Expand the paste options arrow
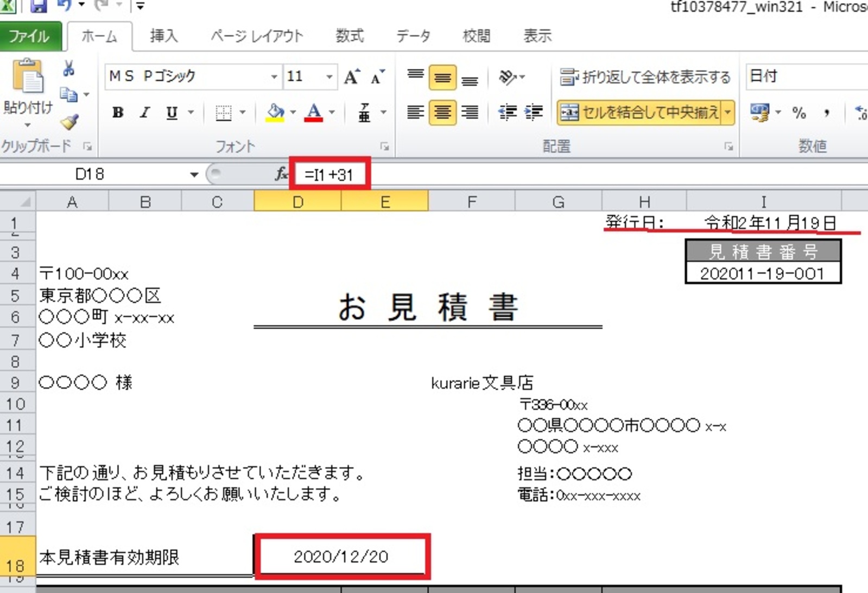The width and height of the screenshot is (868, 593). [28, 125]
